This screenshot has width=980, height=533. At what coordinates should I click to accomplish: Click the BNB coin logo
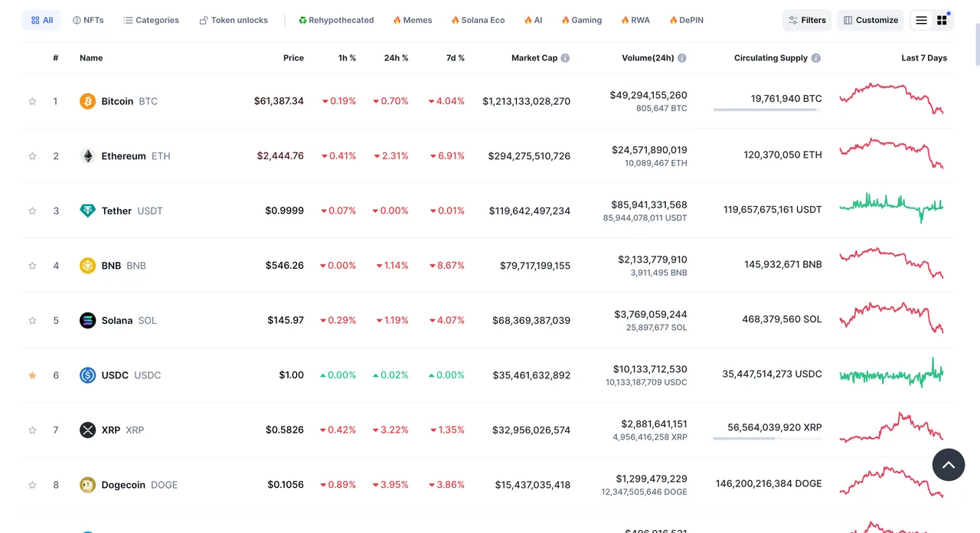click(x=88, y=266)
